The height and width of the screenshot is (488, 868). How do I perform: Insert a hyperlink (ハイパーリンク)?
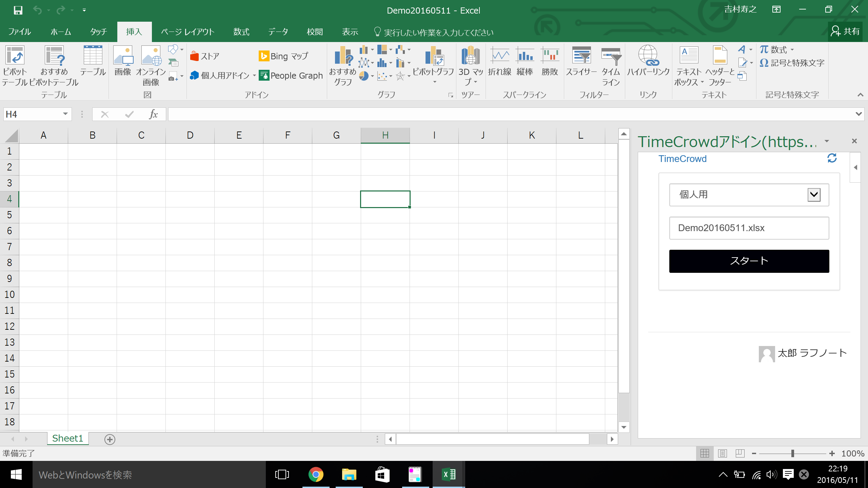648,61
